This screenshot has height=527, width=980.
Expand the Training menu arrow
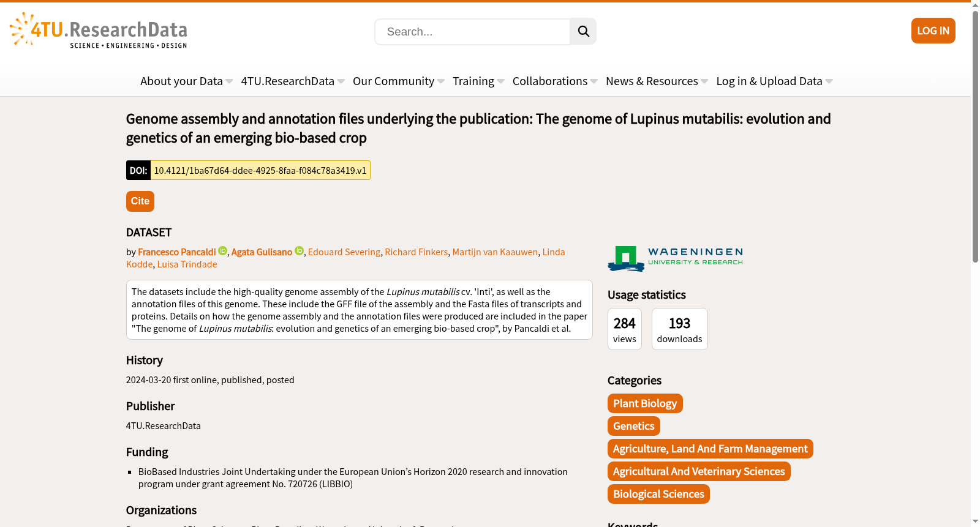(501, 81)
